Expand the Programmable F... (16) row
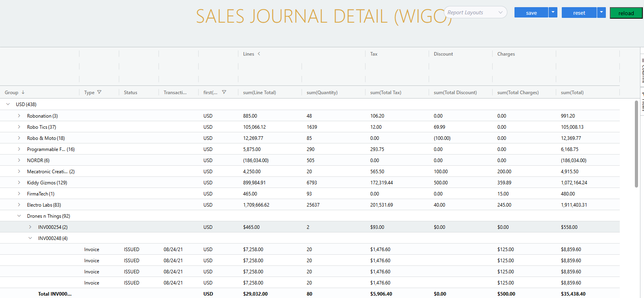The height and width of the screenshot is (298, 644). click(x=19, y=149)
